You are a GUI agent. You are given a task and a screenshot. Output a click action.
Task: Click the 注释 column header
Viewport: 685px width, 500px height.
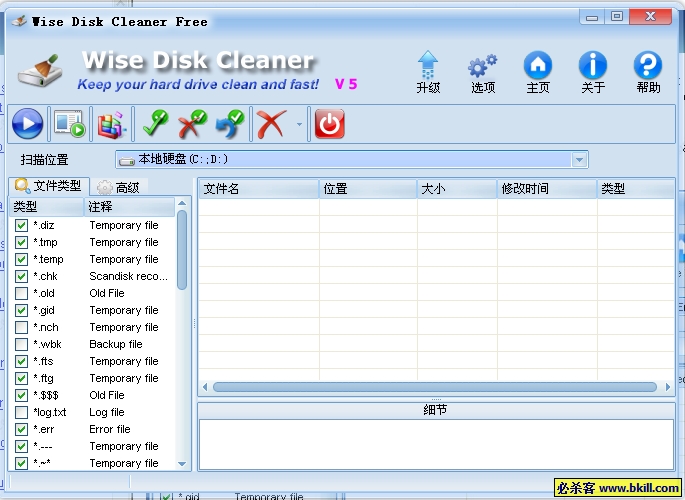tap(129, 207)
